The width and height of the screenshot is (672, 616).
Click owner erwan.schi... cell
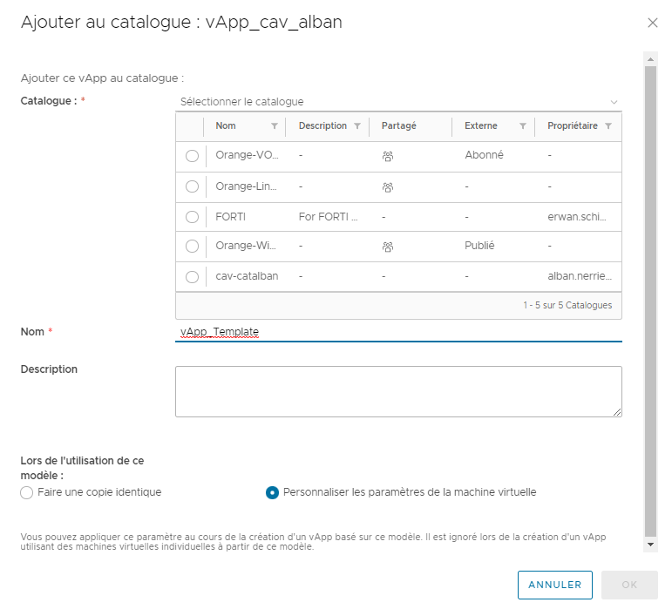point(576,217)
